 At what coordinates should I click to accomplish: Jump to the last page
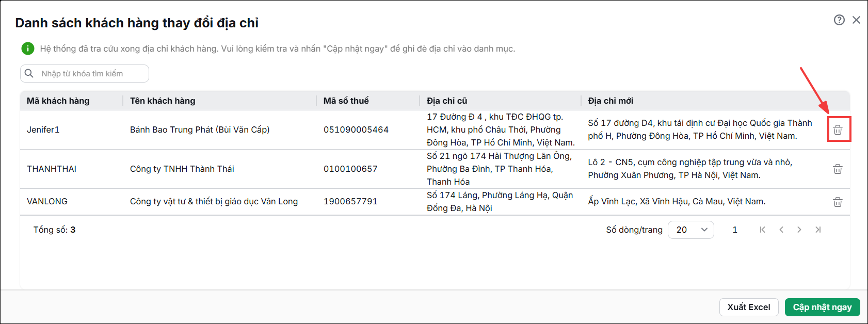[818, 230]
